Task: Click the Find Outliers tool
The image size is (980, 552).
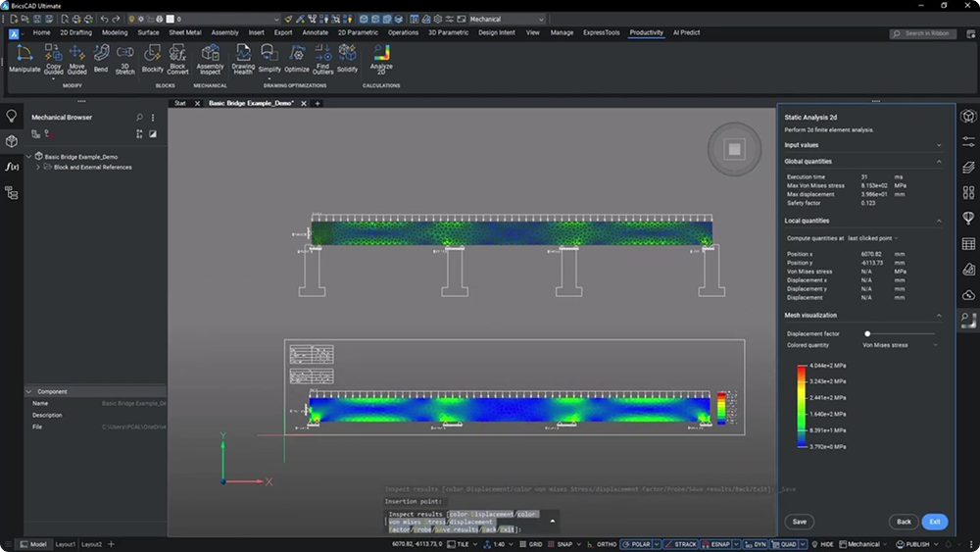Action: coord(322,58)
